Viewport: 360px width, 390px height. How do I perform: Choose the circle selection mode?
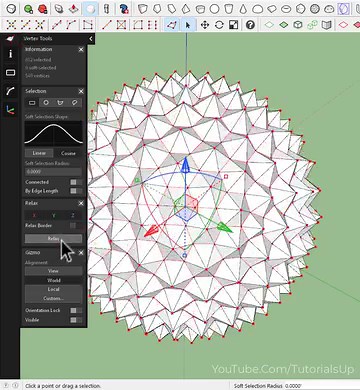46,103
